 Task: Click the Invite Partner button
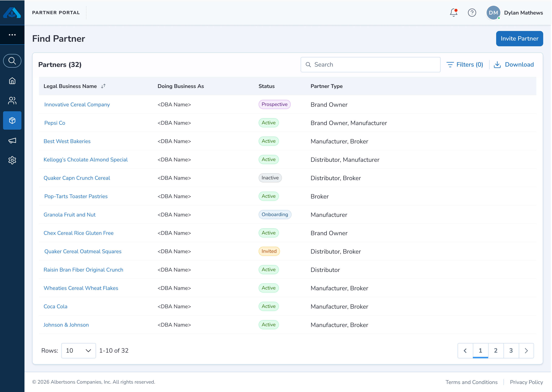coord(519,39)
